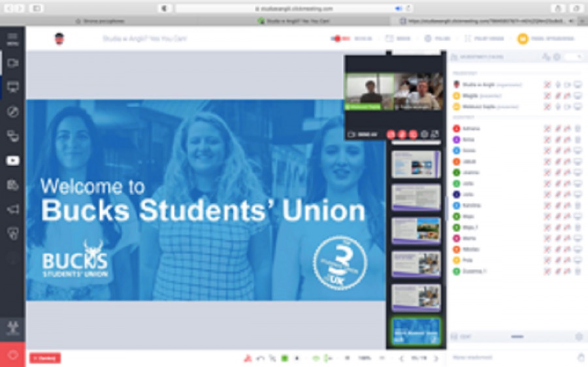588x367 pixels.
Task: Click the Safari address bar
Action: pyautogui.click(x=294, y=8)
